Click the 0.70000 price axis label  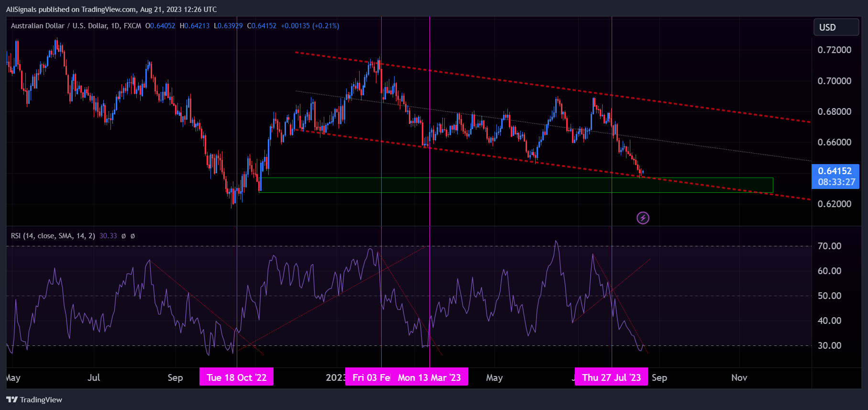pyautogui.click(x=835, y=81)
